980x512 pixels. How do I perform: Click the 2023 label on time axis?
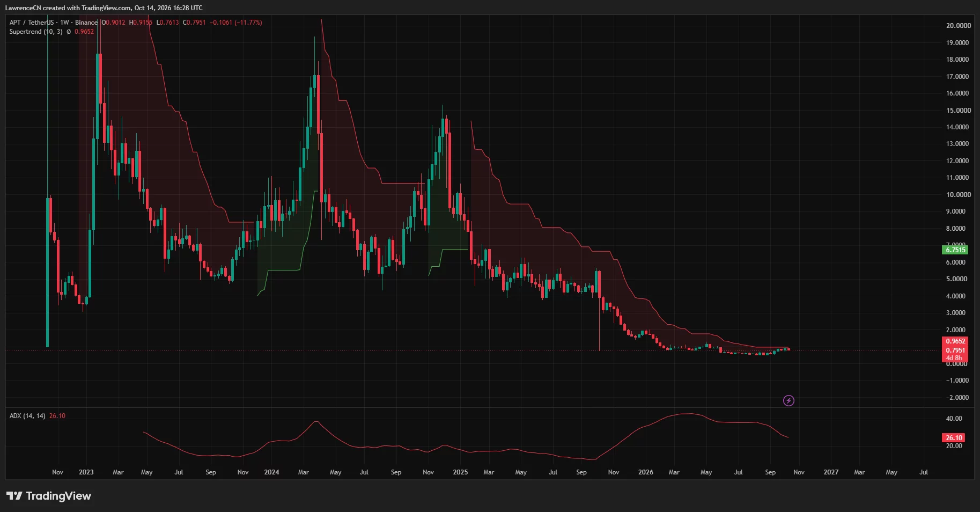[86, 472]
